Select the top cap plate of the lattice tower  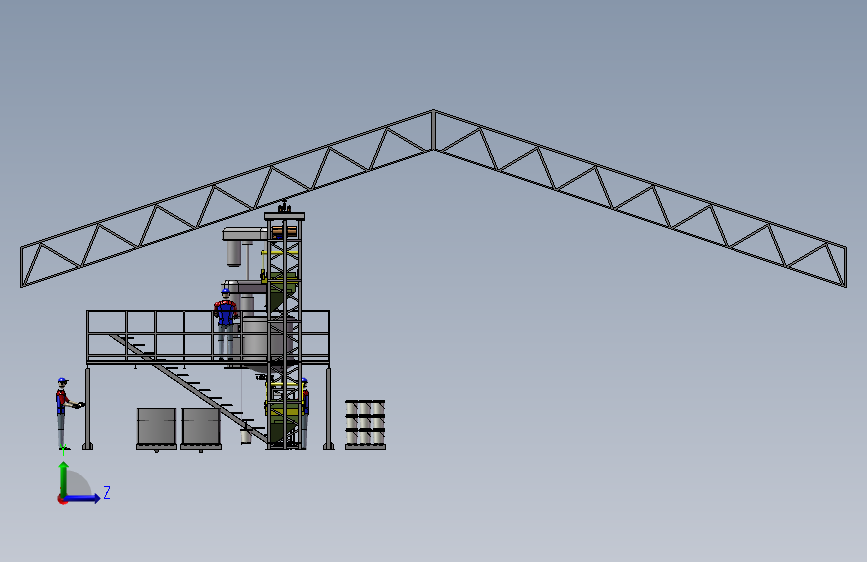284,216
